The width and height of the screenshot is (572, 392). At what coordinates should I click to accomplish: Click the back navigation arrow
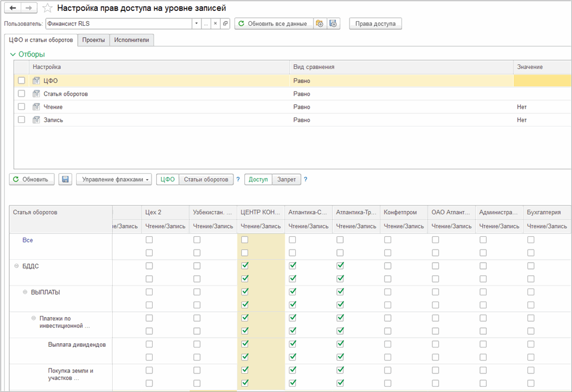point(13,8)
